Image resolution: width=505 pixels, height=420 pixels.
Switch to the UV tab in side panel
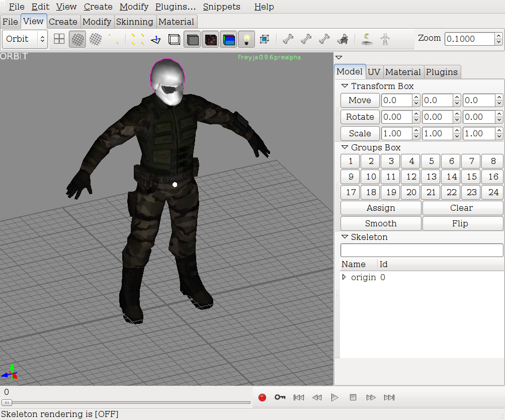[374, 72]
